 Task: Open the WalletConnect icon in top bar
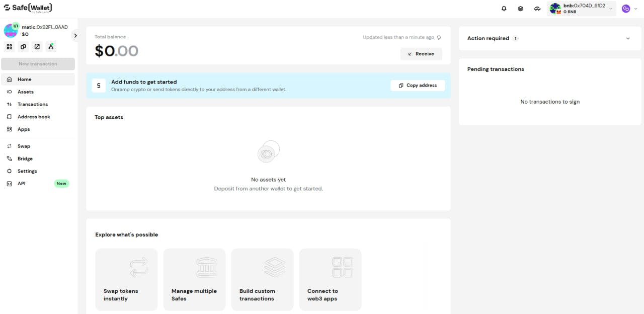tap(537, 9)
